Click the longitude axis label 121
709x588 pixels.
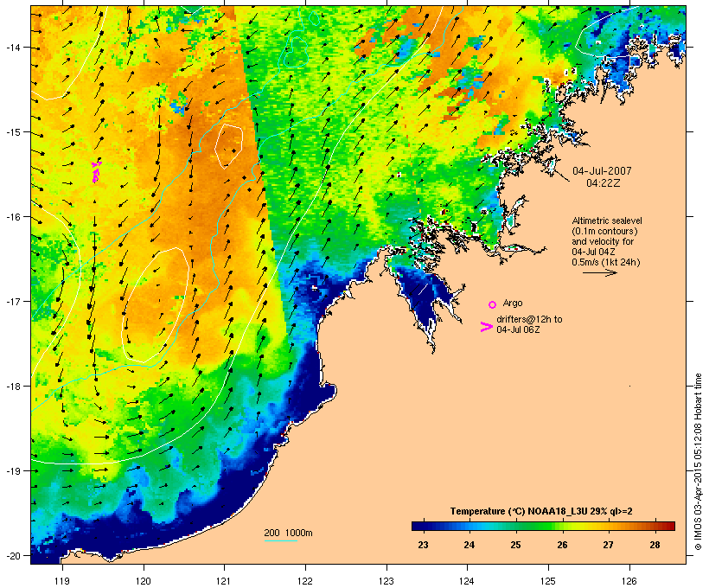tap(224, 581)
